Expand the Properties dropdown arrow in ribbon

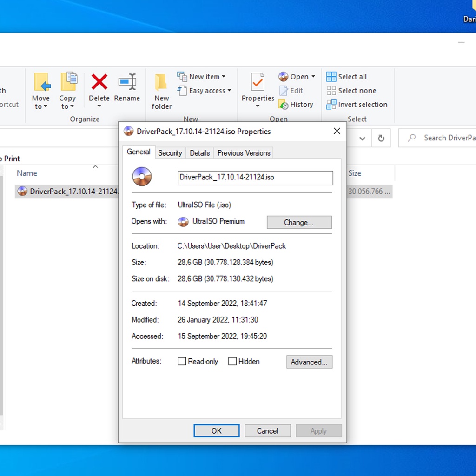pos(258,106)
